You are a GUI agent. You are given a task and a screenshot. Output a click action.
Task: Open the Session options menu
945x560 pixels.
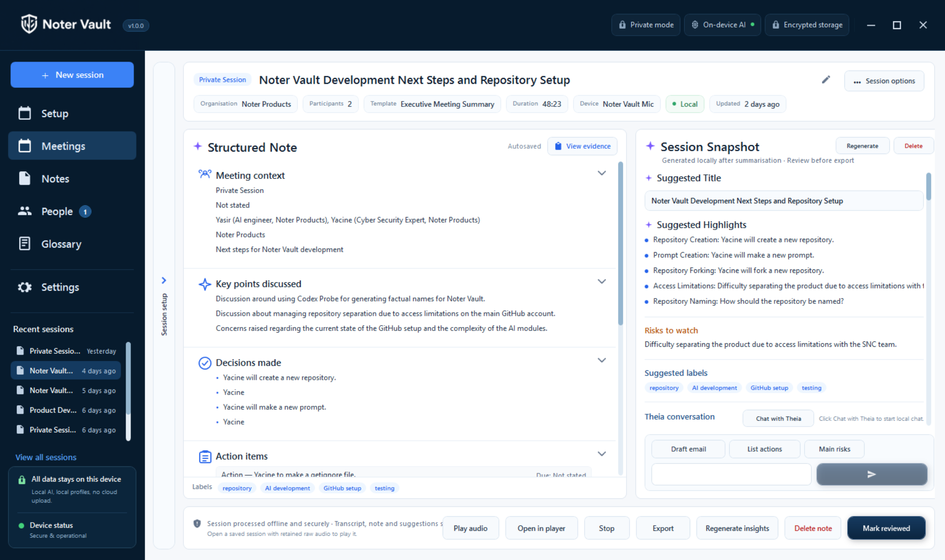(x=884, y=81)
